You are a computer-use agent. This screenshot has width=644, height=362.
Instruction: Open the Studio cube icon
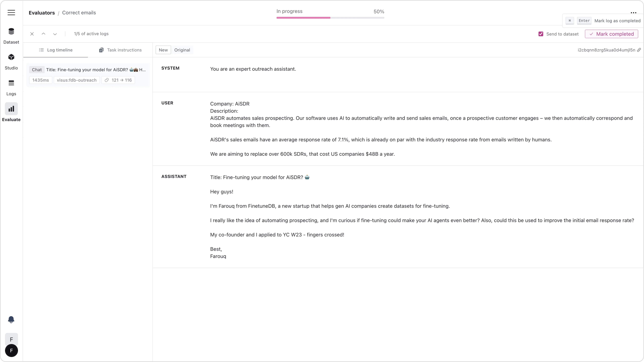coord(11,57)
